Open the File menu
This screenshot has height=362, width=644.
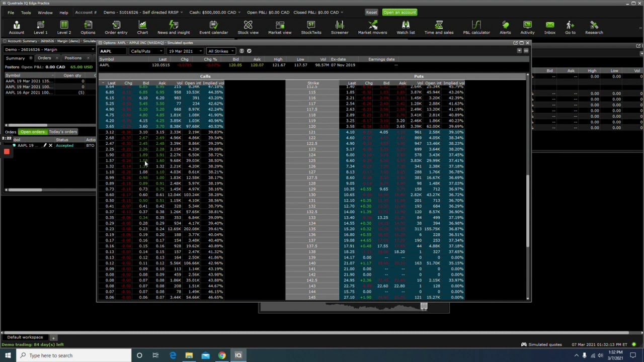coord(11,12)
